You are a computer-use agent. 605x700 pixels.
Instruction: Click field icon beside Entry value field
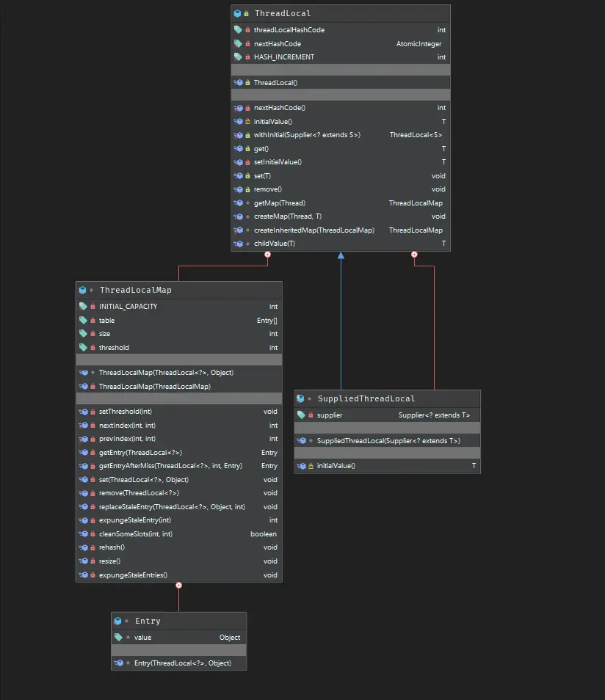118,638
